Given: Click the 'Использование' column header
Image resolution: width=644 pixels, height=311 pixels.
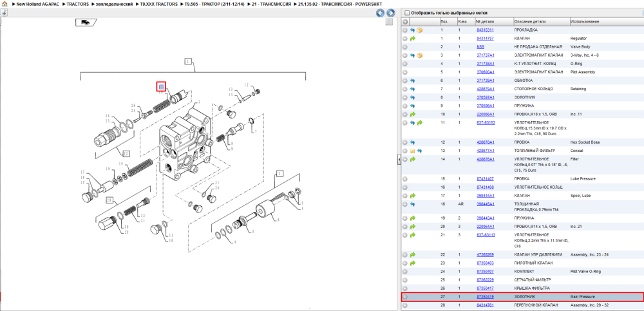Looking at the screenshot, I should (x=606, y=22).
